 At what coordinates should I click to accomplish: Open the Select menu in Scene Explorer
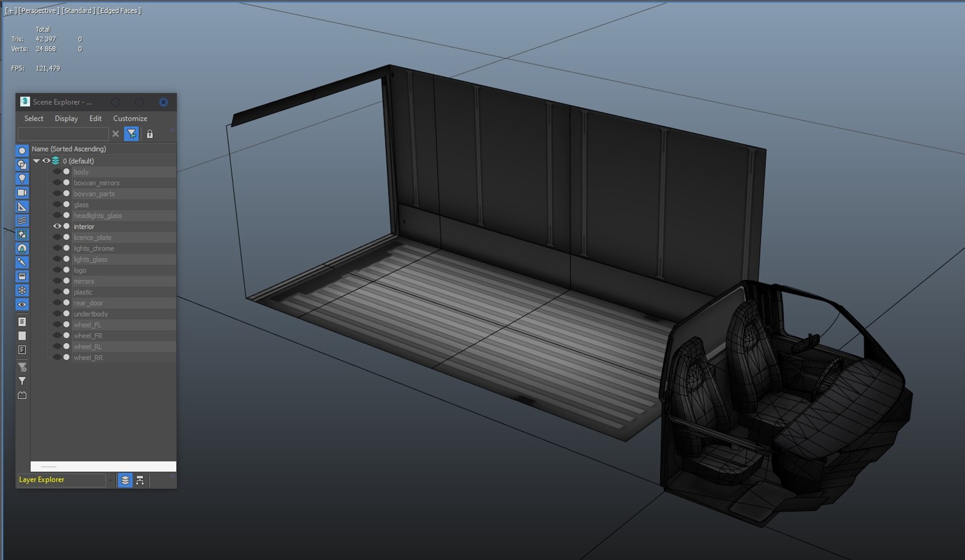pos(34,119)
